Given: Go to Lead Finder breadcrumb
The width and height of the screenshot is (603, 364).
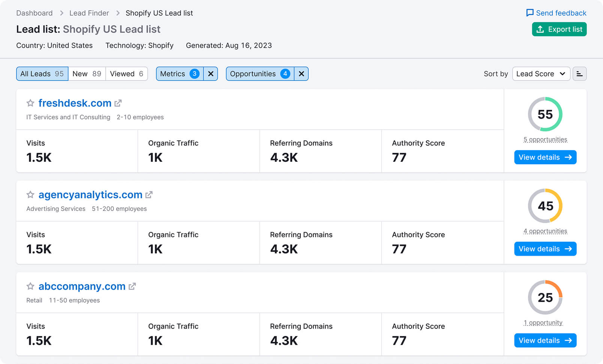Looking at the screenshot, I should [x=89, y=13].
